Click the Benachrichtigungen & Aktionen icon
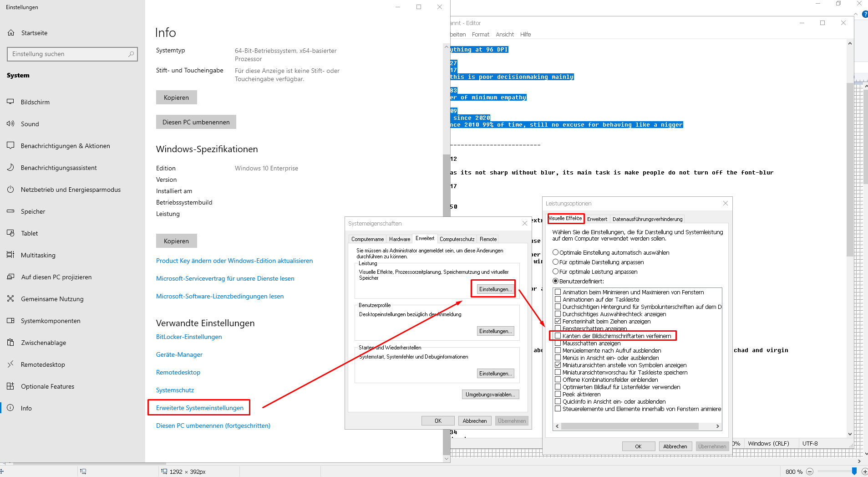This screenshot has height=477, width=868. [x=10, y=146]
